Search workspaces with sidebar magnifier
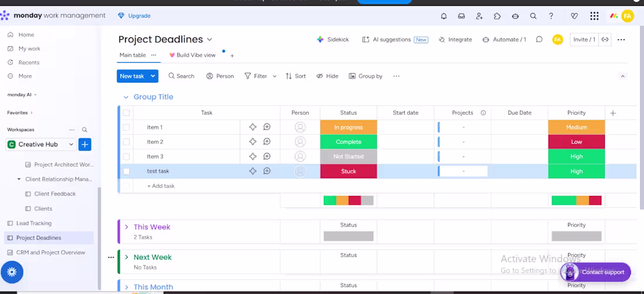Viewport: 644px width, 294px height. (85, 130)
